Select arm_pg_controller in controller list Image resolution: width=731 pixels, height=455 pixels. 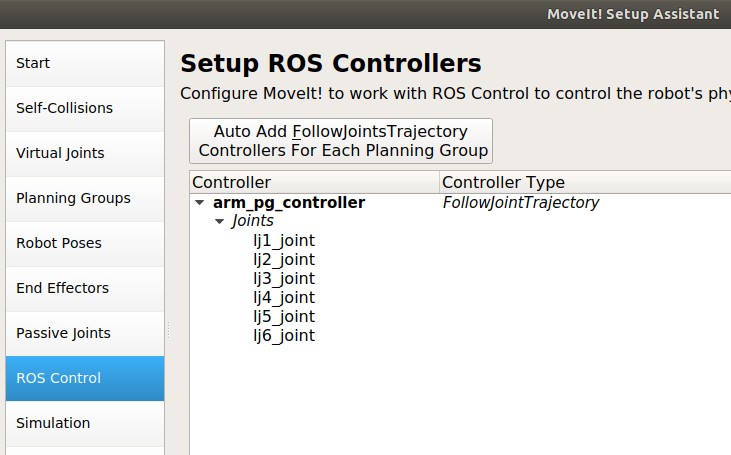tap(289, 203)
